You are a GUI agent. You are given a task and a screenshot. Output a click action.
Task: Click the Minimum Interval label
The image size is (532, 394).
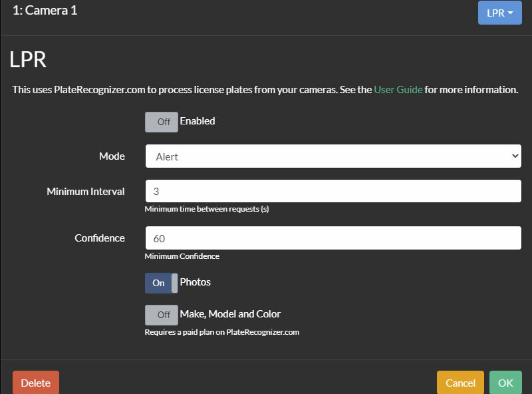(86, 192)
